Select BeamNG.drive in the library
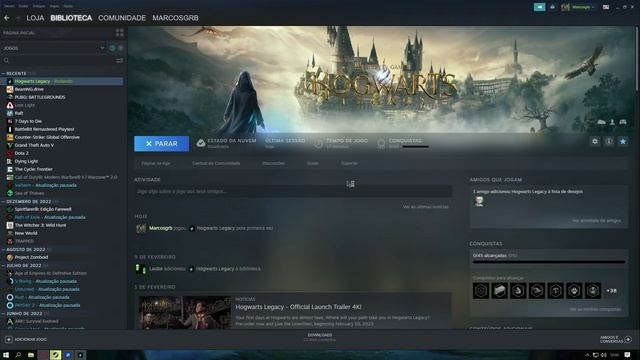The width and height of the screenshot is (640, 360). tap(29, 89)
